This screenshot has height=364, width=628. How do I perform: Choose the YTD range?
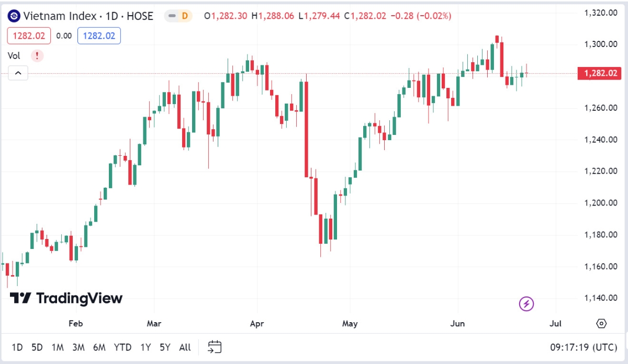(123, 347)
